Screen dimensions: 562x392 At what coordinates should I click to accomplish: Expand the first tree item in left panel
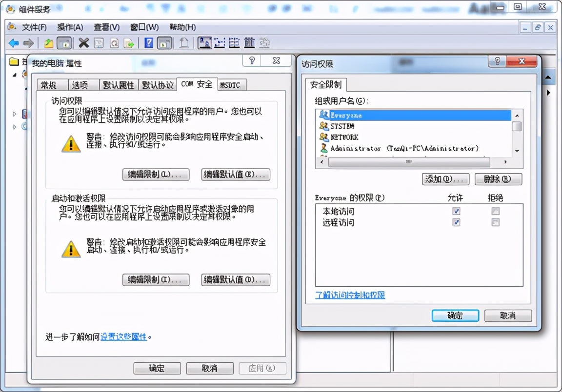tap(14, 75)
